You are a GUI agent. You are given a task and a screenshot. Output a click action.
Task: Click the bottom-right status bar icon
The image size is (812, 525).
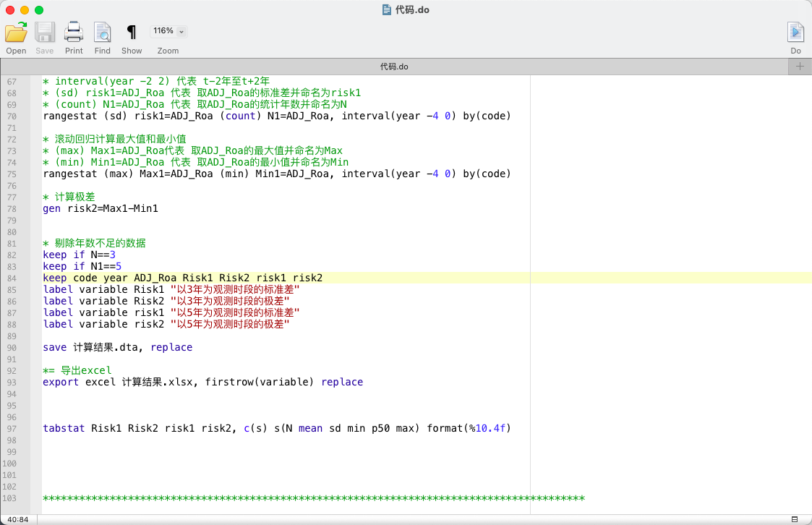(x=795, y=519)
